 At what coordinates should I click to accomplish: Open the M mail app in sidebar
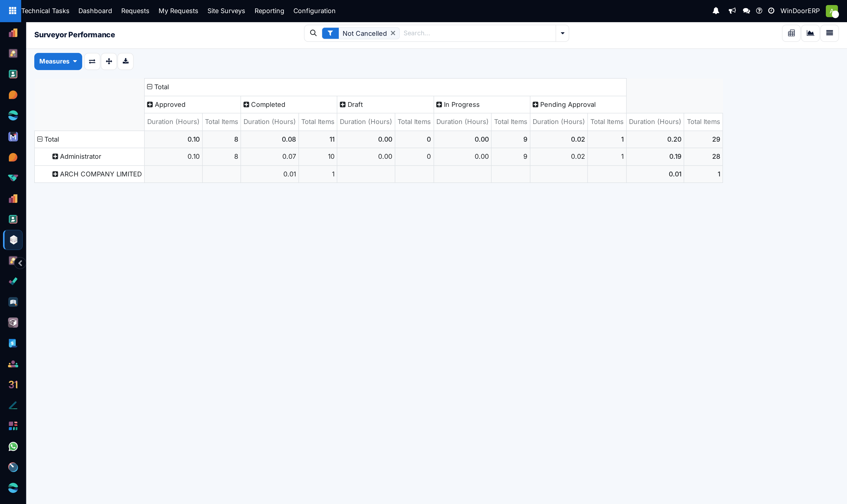tap(13, 137)
